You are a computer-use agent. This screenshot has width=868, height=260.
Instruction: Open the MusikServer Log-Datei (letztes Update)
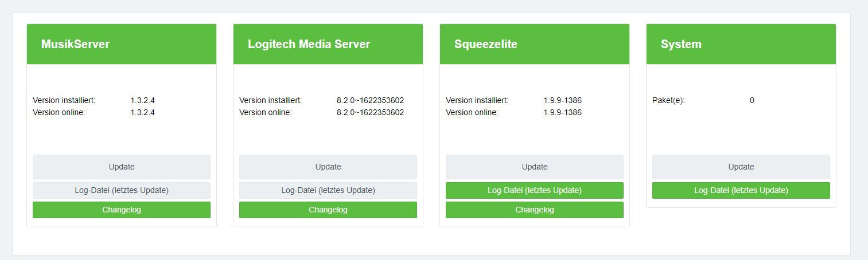[x=122, y=190]
